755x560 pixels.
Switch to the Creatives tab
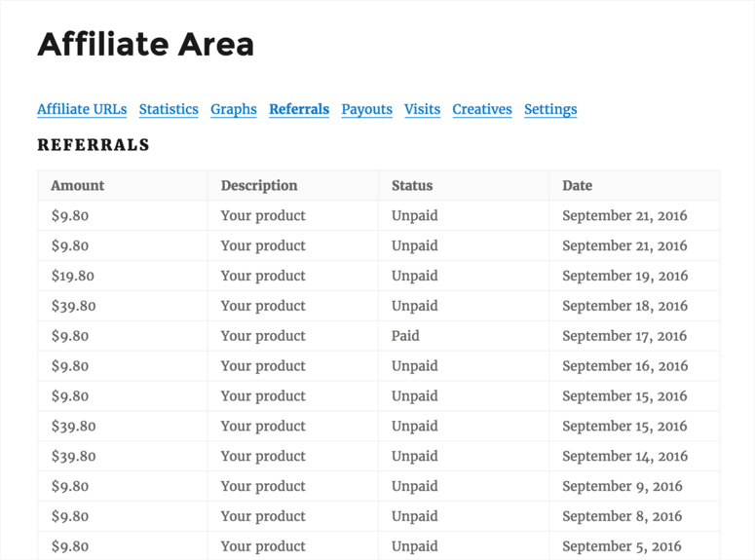[482, 109]
